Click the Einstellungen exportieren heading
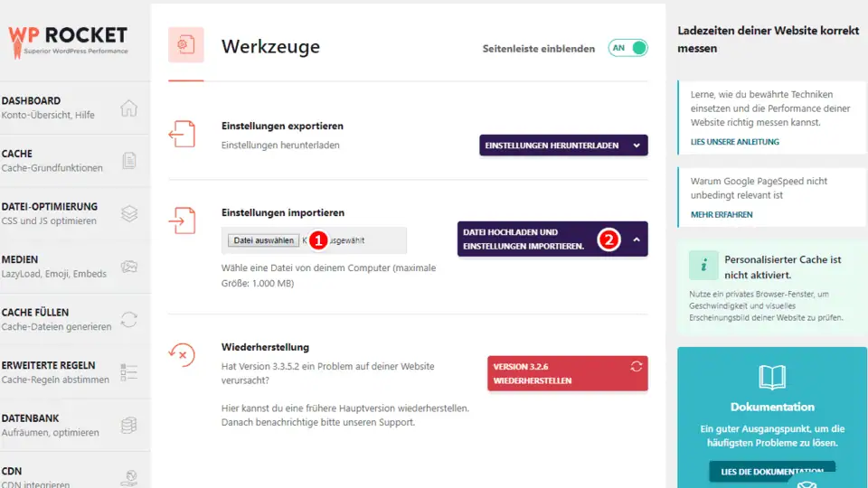 (282, 127)
